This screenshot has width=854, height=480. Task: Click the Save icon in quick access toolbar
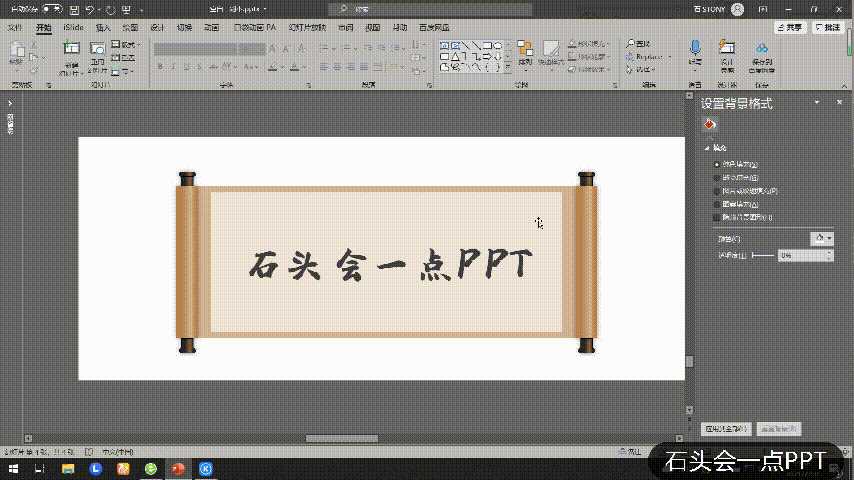tap(75, 10)
